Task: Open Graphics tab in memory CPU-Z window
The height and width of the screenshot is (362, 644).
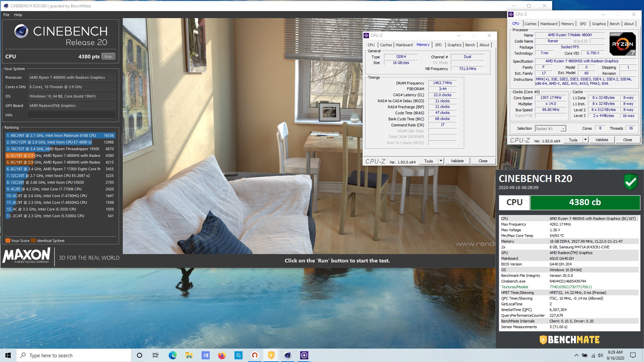Action: pos(454,45)
